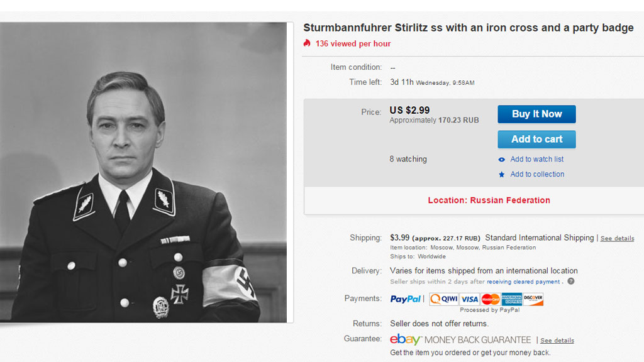The image size is (644, 362).
Task: Click the eye icon for the watch list
Action: coord(501,160)
